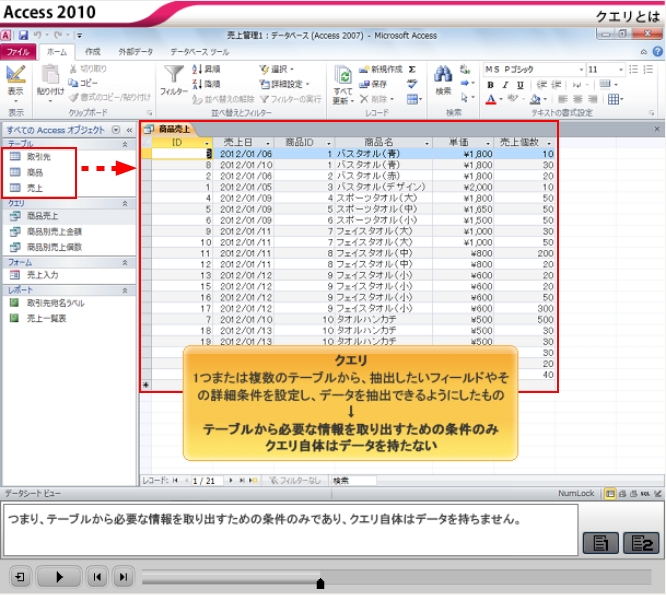666x595 pixels.
Task: Collapse the レポート group
Action: click(x=125, y=290)
